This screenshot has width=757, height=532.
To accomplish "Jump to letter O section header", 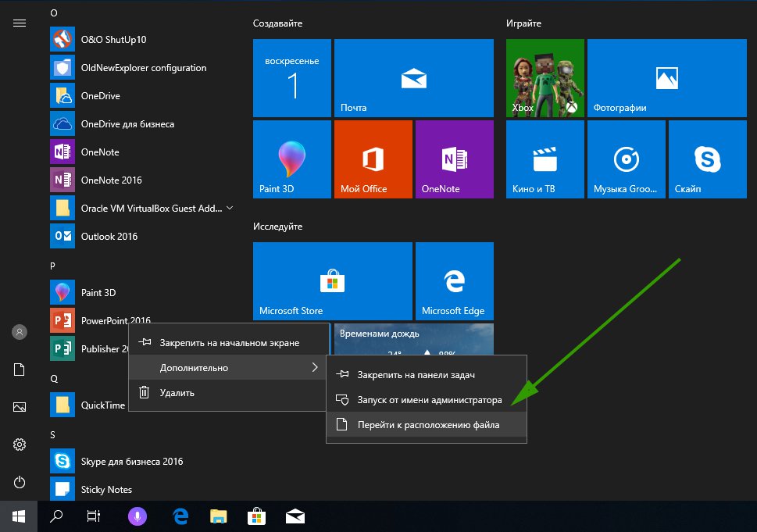I will [x=54, y=13].
